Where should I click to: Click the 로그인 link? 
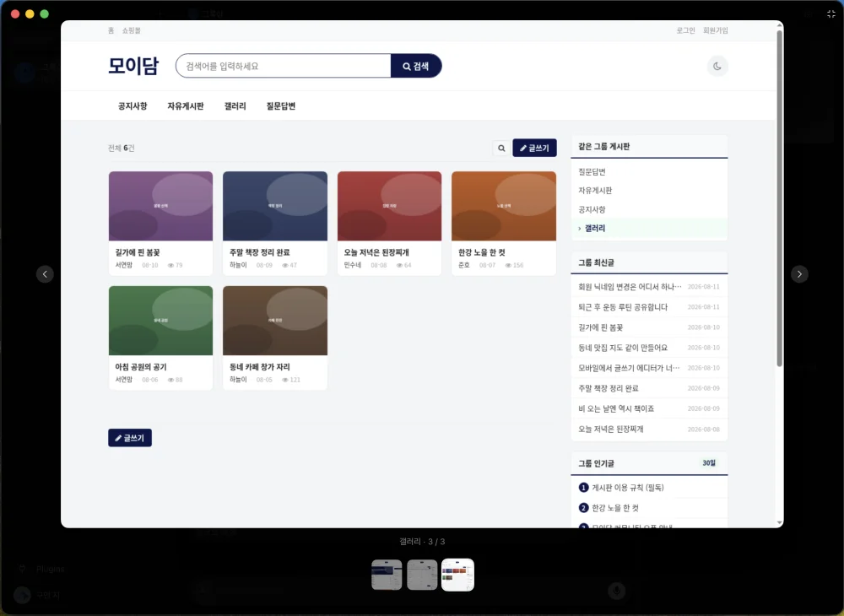coord(685,30)
